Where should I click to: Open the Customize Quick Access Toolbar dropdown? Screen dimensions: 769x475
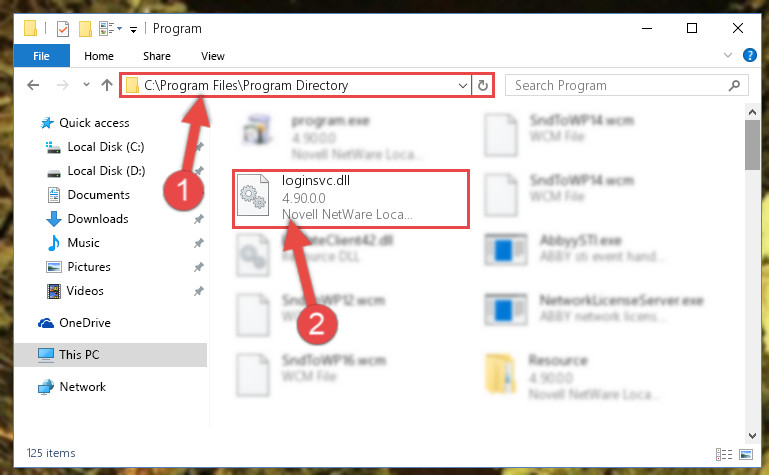coord(133,28)
